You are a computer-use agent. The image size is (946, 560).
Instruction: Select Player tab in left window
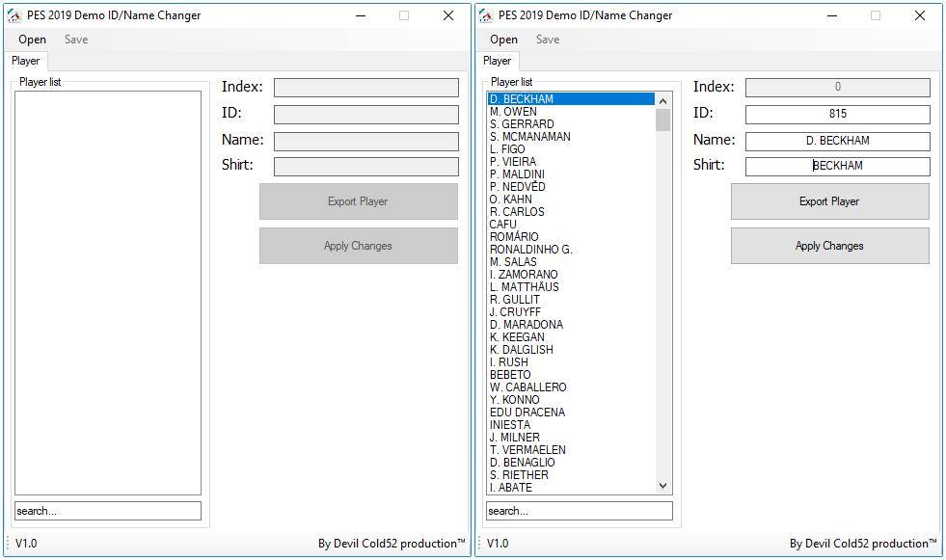click(x=25, y=61)
